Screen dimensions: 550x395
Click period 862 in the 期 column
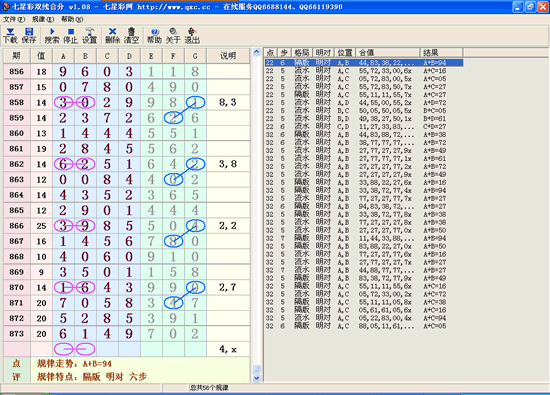click(x=16, y=164)
